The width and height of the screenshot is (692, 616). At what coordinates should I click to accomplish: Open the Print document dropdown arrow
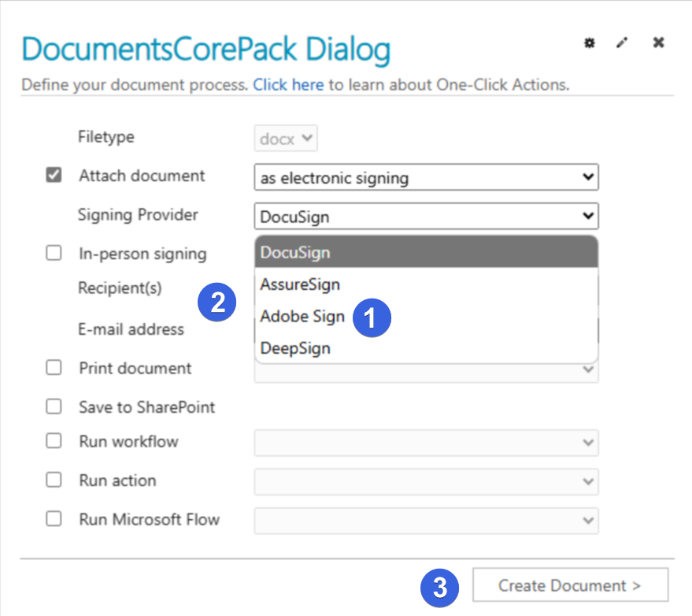click(x=588, y=369)
